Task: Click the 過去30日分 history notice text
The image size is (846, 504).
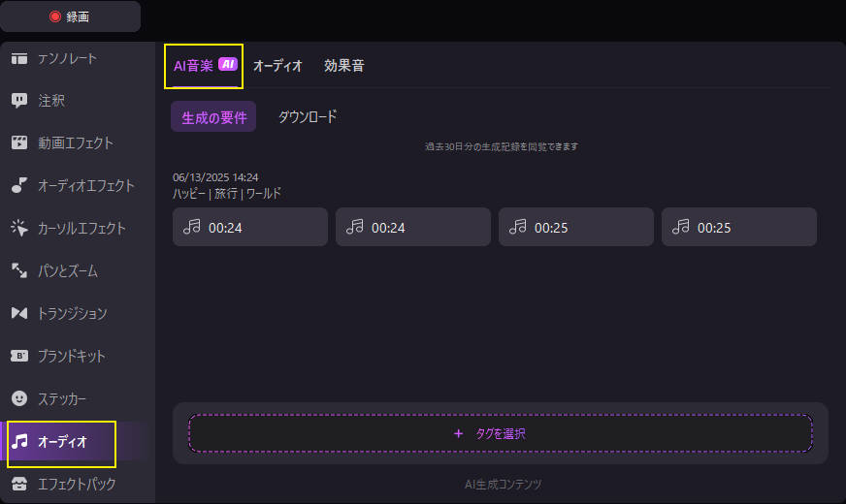Action: [502, 146]
